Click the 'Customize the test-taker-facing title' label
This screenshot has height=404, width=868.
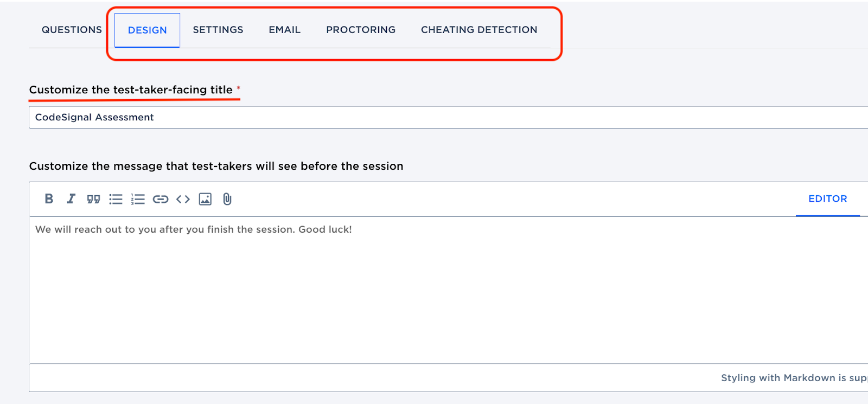click(x=131, y=90)
